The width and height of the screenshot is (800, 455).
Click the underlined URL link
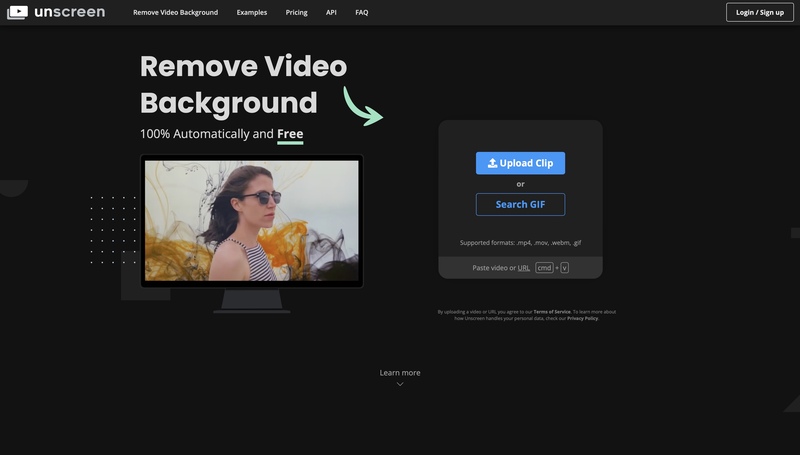[x=523, y=268]
